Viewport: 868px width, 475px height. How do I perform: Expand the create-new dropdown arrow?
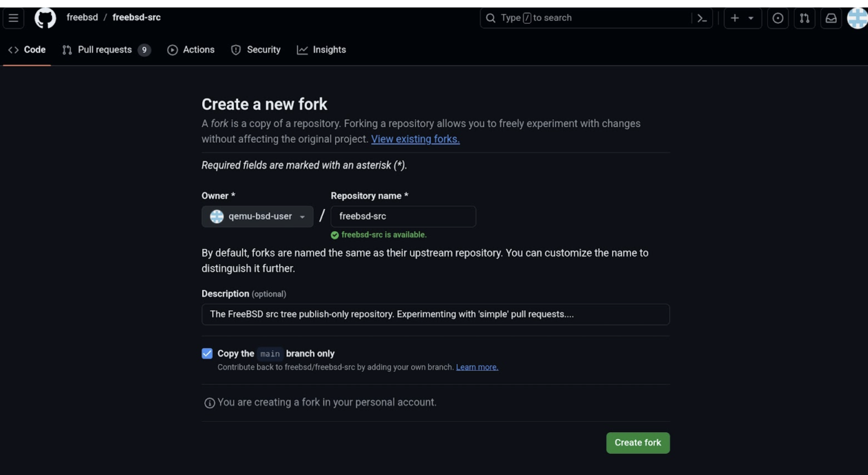point(751,18)
